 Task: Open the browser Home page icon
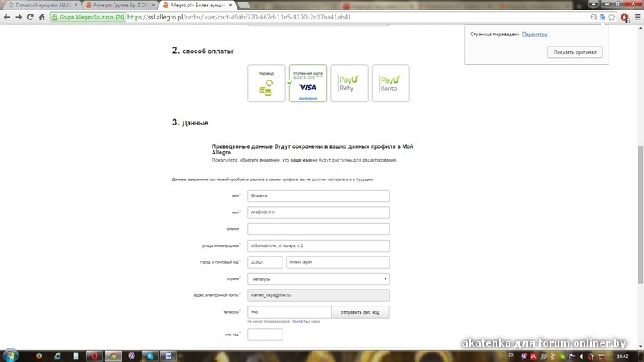coord(42,17)
